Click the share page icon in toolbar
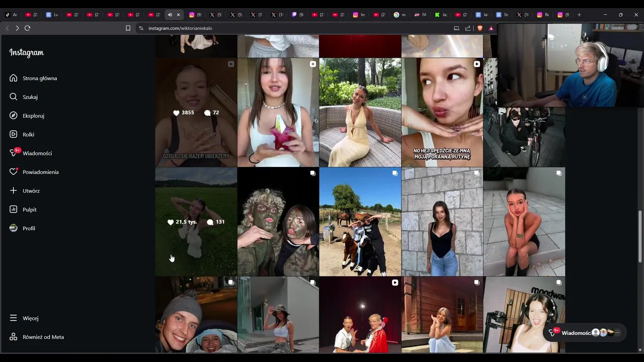Screen dimensions: 644x362 coord(468,28)
